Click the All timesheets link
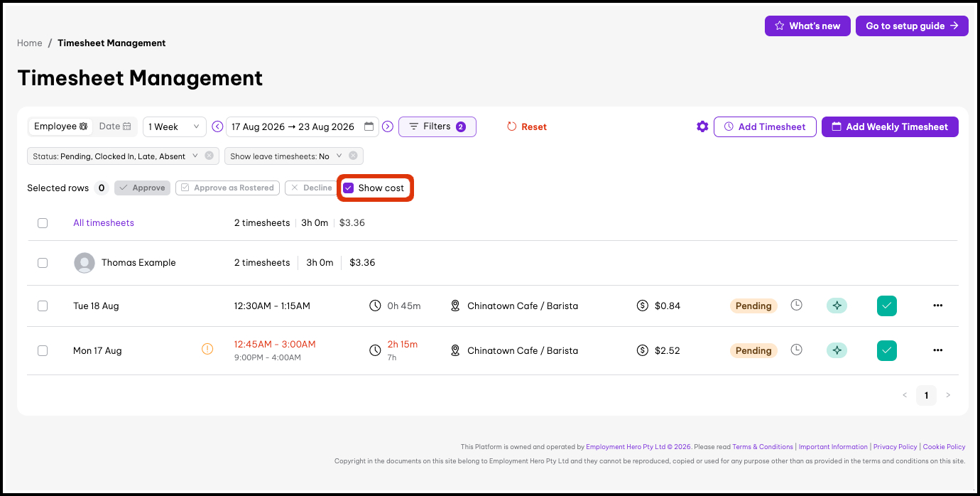The image size is (980, 496). 104,222
